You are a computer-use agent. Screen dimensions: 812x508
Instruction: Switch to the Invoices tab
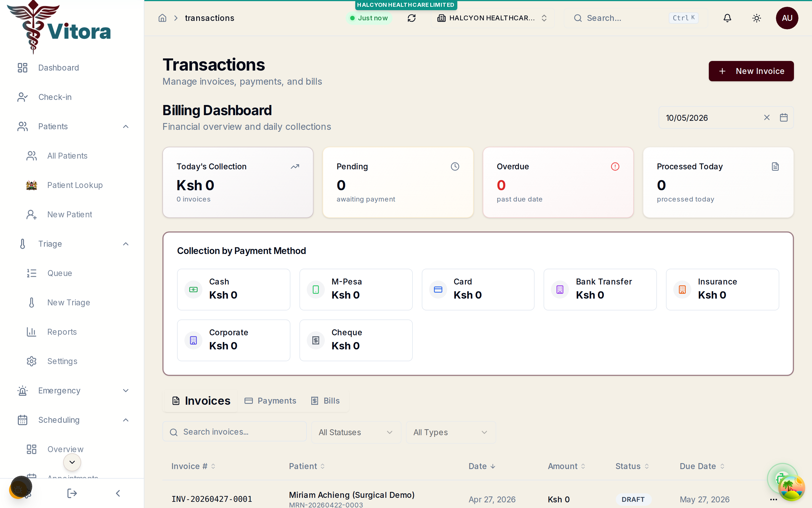coord(201,401)
